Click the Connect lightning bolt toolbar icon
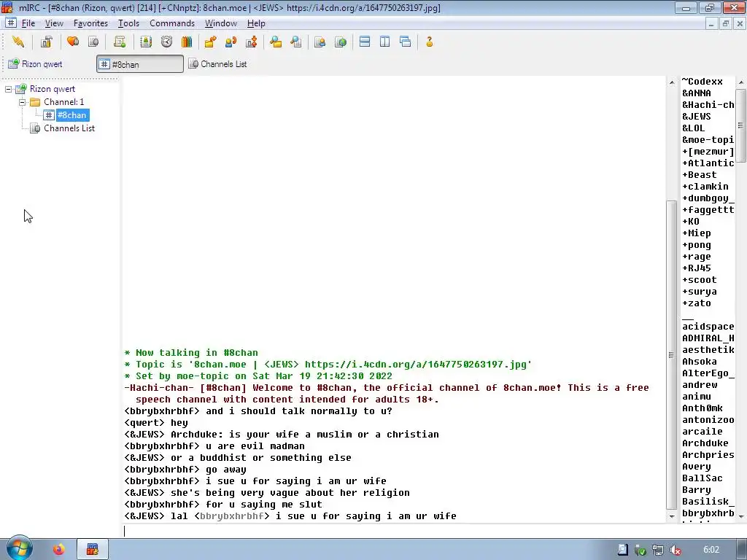The image size is (747, 560). pyautogui.click(x=18, y=42)
